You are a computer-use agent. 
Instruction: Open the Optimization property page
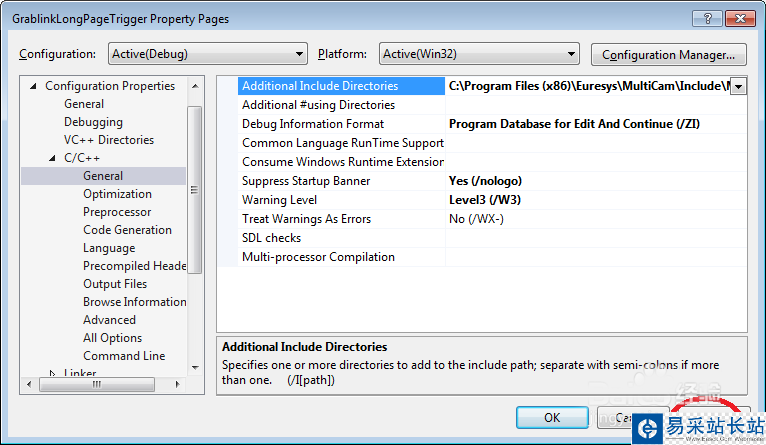point(117,194)
